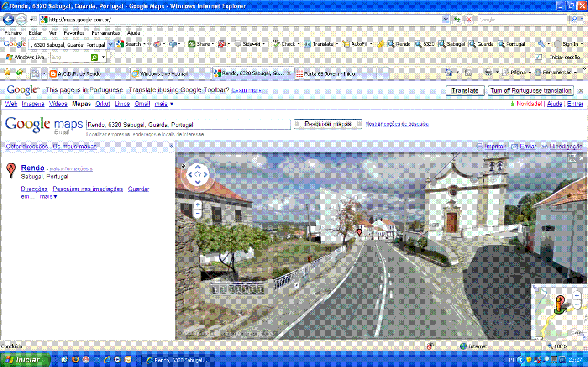Open the quick tabs list arrow
Image resolution: width=588 pixels, height=367 pixels.
pyautogui.click(x=44, y=73)
